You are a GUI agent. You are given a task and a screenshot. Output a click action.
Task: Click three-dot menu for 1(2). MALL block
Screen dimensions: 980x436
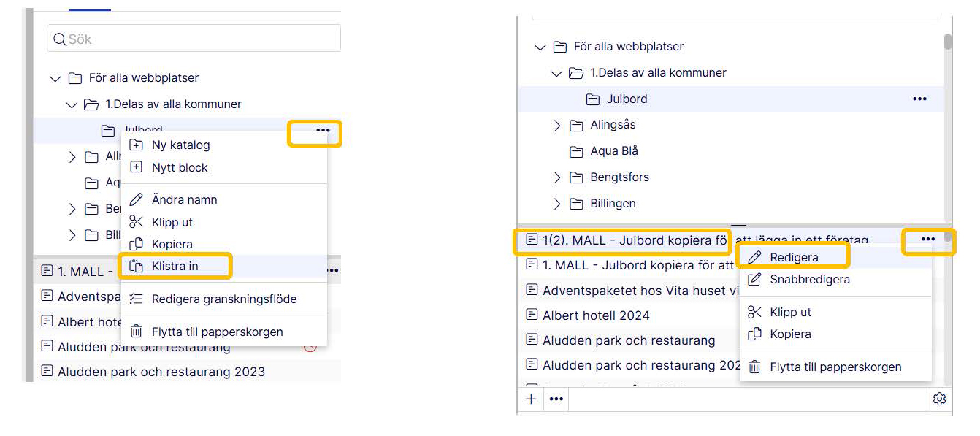pos(927,239)
